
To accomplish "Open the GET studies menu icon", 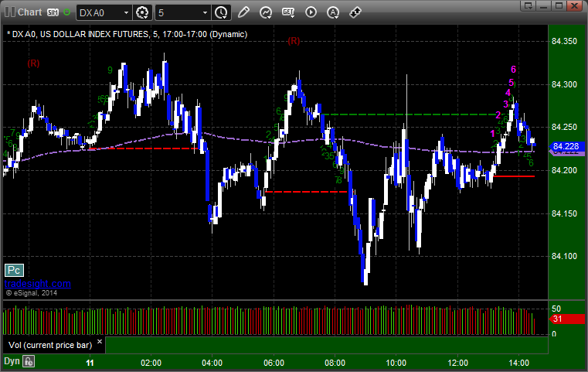I will click(288, 12).
